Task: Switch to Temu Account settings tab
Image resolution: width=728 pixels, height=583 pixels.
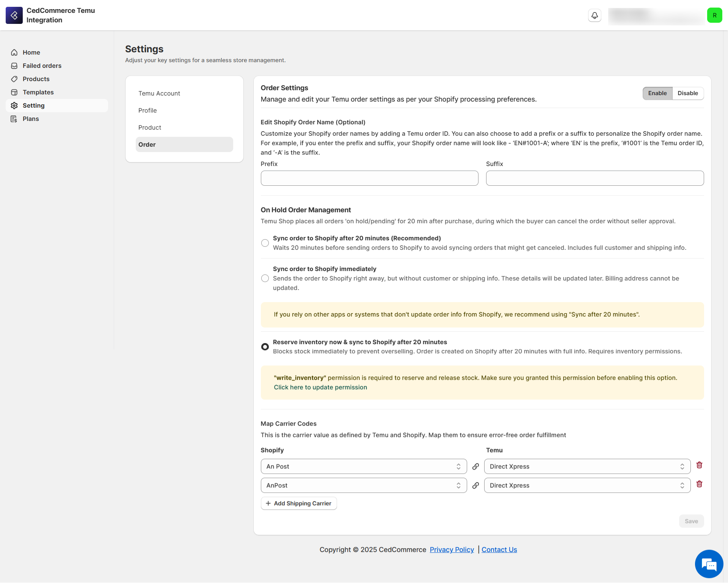Action: pos(184,93)
